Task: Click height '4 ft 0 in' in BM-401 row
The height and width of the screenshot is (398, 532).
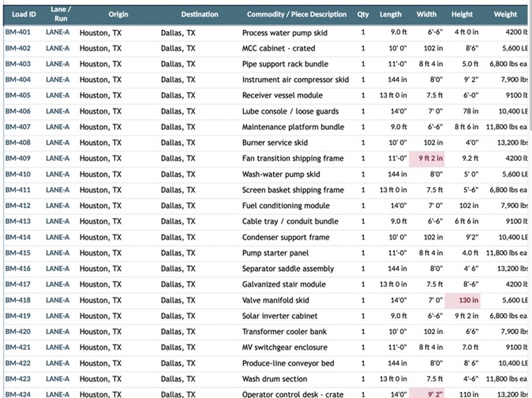Action: point(466,32)
